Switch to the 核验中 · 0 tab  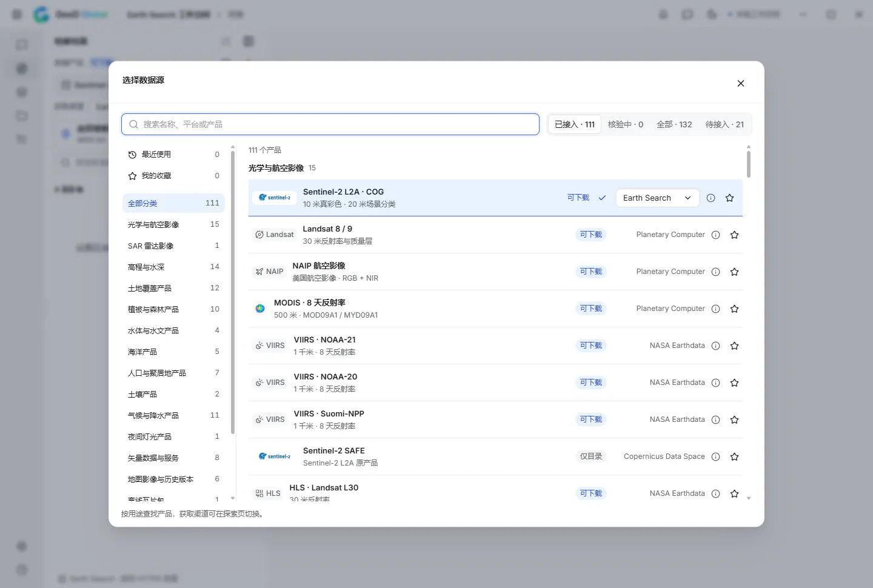point(626,124)
